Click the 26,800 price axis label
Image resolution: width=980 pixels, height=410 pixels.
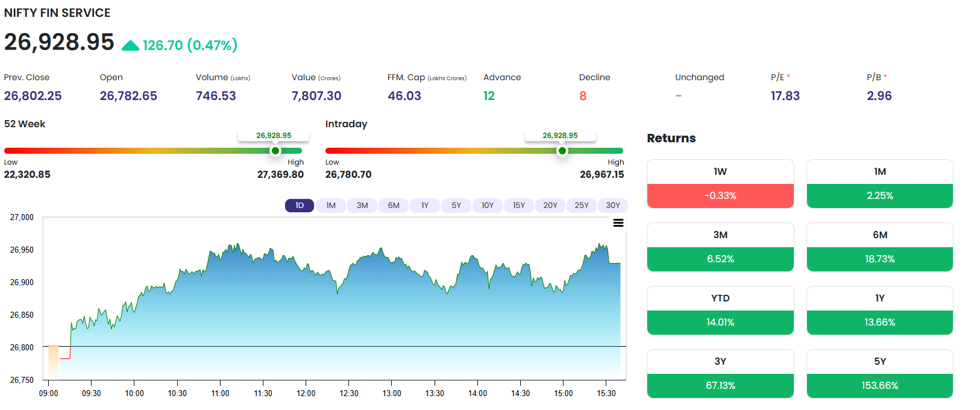coord(22,347)
